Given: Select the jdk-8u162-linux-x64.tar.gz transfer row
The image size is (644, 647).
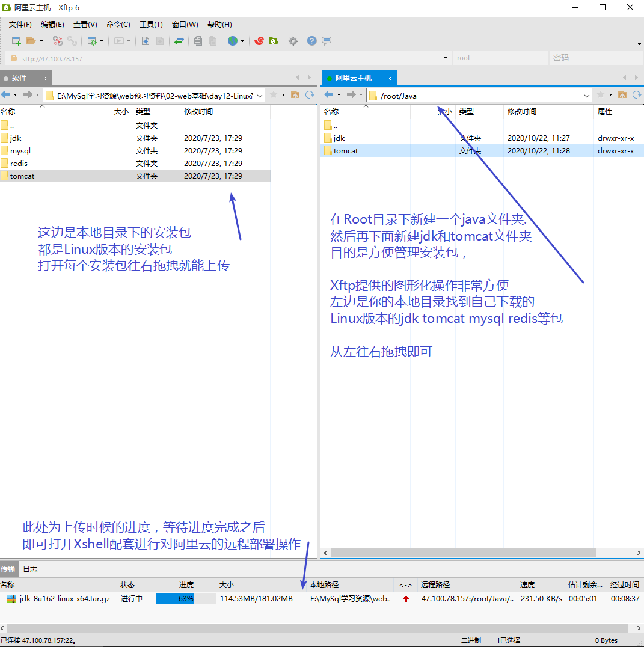Looking at the screenshot, I should (322, 599).
